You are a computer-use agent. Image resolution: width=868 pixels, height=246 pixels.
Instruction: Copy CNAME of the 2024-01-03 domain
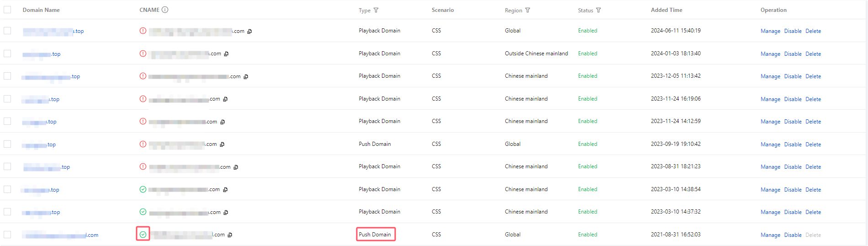coord(226,54)
